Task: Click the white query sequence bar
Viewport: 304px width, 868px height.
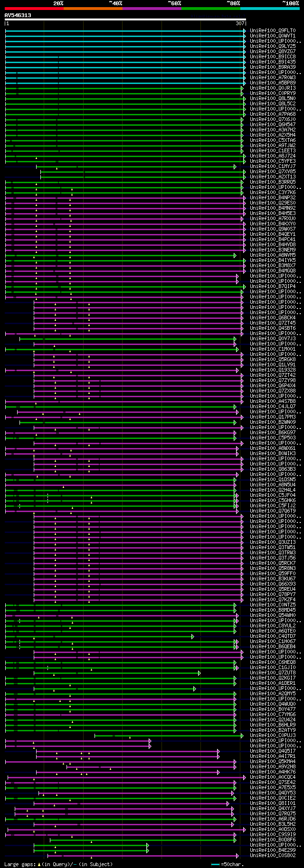Action: click(x=125, y=20)
